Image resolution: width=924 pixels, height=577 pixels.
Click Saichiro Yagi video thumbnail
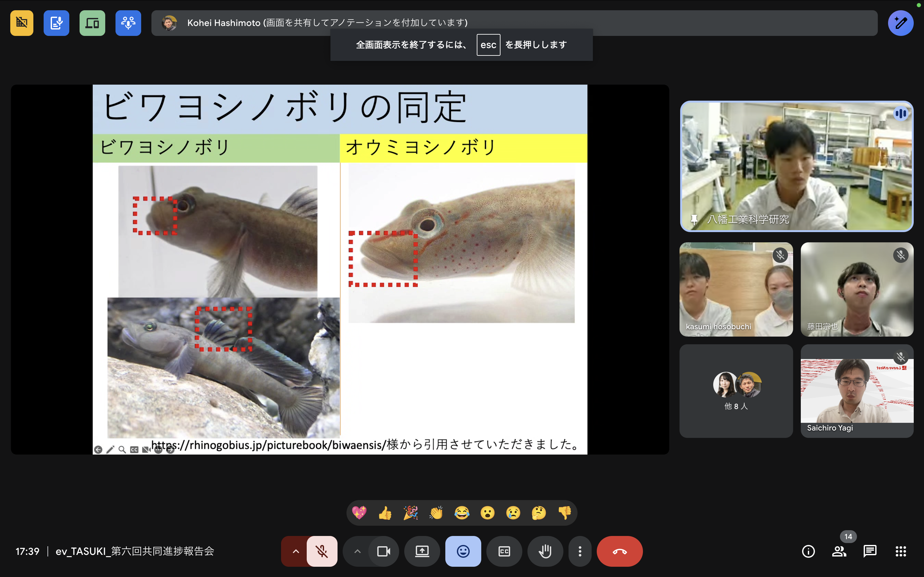[857, 391]
